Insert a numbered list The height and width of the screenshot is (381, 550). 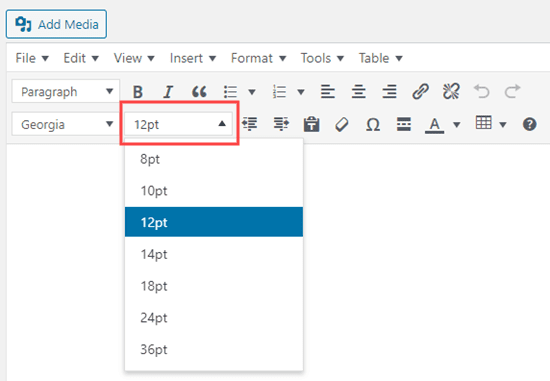pyautogui.click(x=280, y=92)
